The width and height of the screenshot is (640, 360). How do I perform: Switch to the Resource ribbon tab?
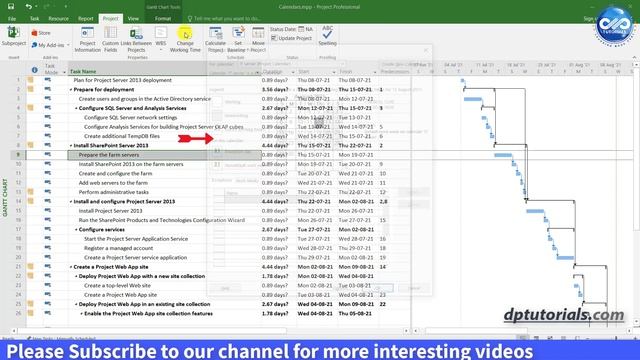coord(58,18)
